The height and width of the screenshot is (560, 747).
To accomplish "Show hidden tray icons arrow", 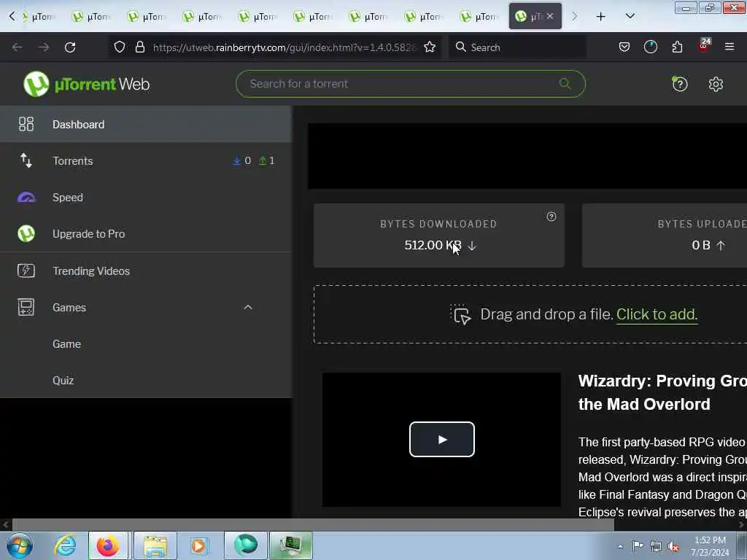I will pos(620,547).
